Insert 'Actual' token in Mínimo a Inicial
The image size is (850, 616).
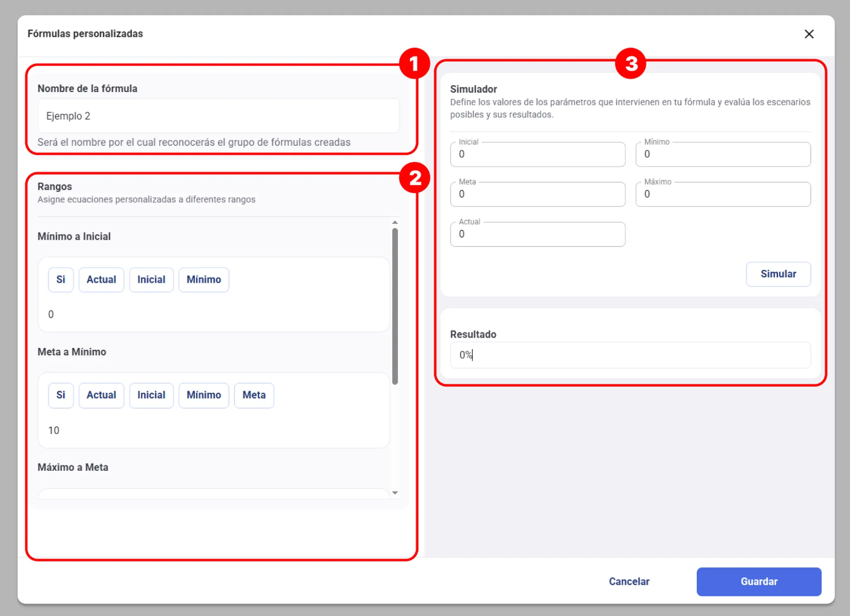pyautogui.click(x=101, y=280)
